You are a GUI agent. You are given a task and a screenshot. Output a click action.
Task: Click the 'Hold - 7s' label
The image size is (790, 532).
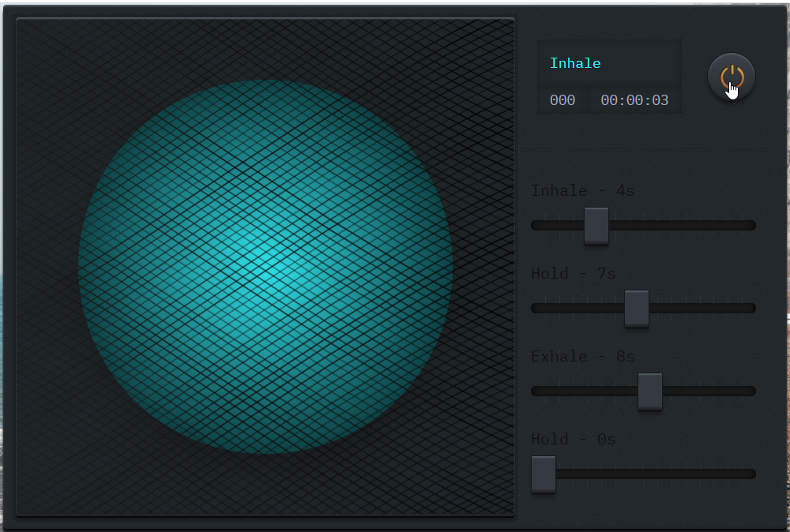click(x=574, y=273)
